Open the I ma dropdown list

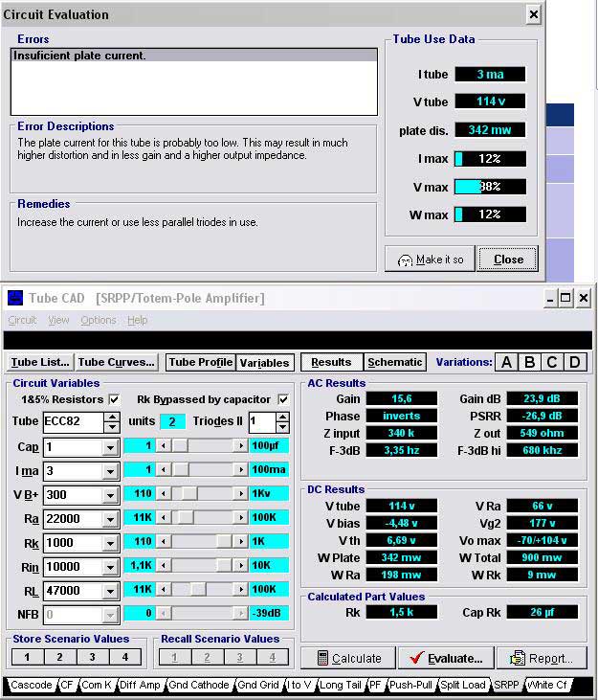pyautogui.click(x=110, y=471)
